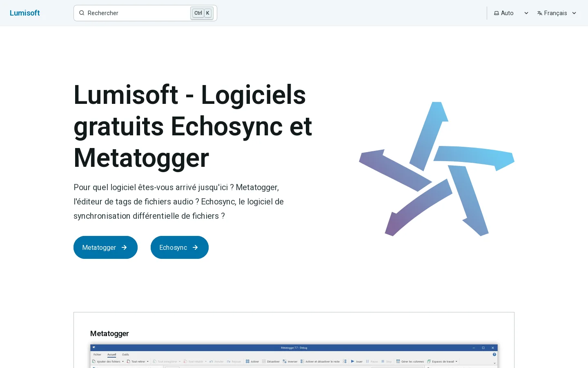Open the Metatogger page via the blue button
This screenshot has height=368, width=588.
(105, 247)
